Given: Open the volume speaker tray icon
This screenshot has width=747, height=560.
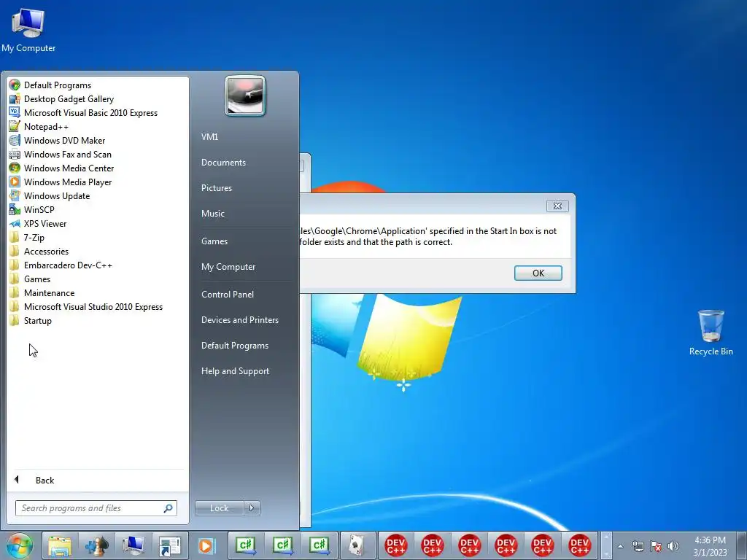Looking at the screenshot, I should pos(673,546).
